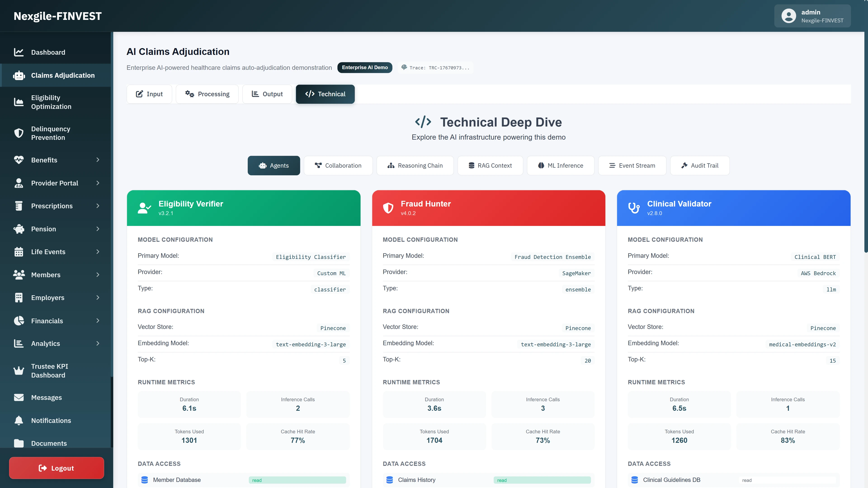Click the Eligibility Verifier user-check icon
The height and width of the screenshot is (488, 868).
144,208
